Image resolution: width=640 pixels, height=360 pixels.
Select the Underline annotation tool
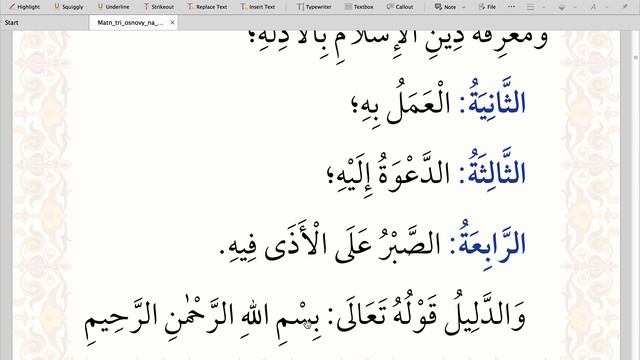tap(113, 7)
